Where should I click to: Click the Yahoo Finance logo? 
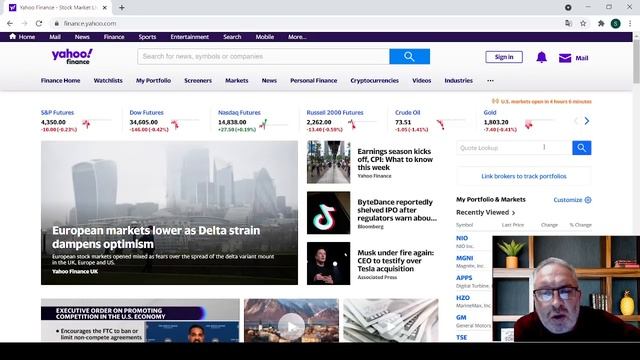[x=72, y=56]
